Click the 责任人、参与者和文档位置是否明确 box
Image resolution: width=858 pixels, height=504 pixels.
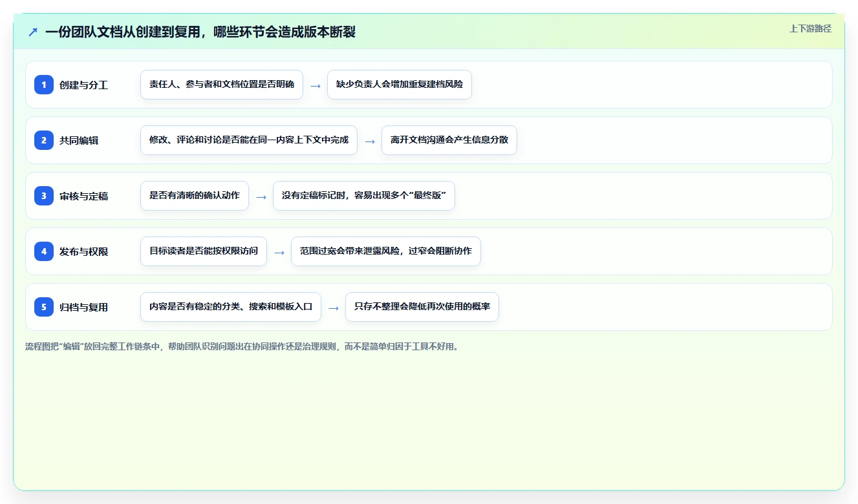(222, 85)
